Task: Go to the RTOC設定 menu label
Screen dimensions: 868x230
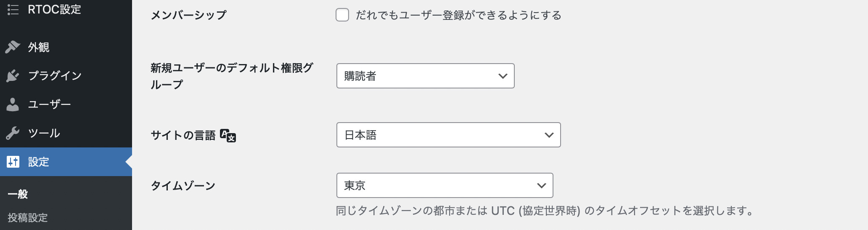Action: [x=54, y=10]
